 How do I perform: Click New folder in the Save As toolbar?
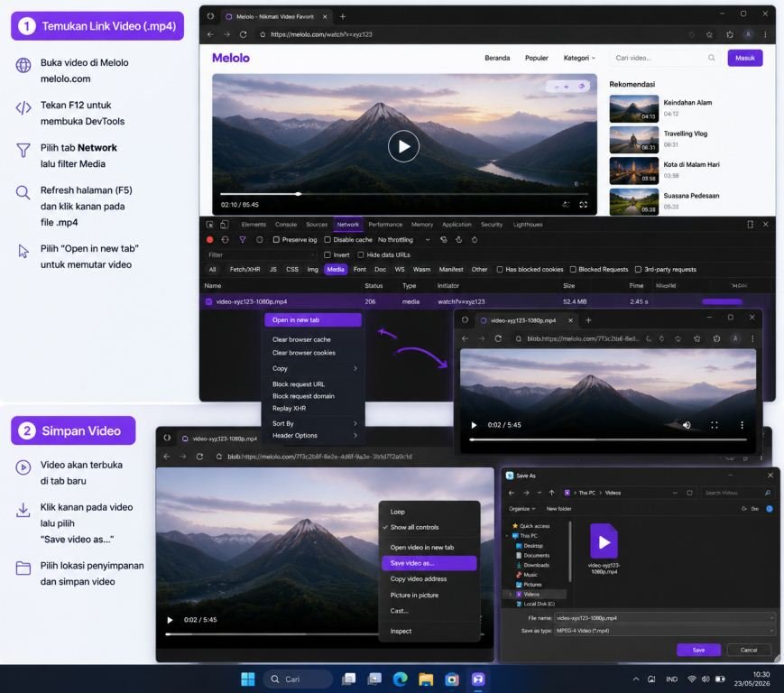click(x=558, y=509)
